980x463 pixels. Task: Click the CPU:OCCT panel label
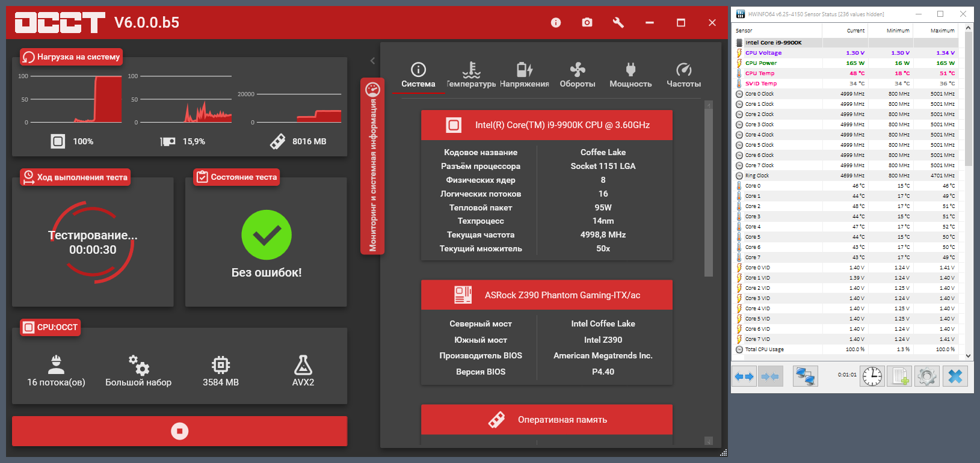click(x=51, y=327)
